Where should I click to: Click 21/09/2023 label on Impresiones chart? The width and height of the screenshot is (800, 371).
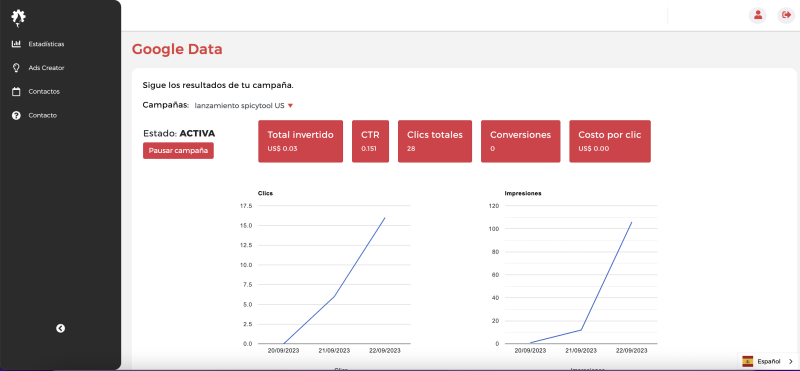tap(581, 351)
